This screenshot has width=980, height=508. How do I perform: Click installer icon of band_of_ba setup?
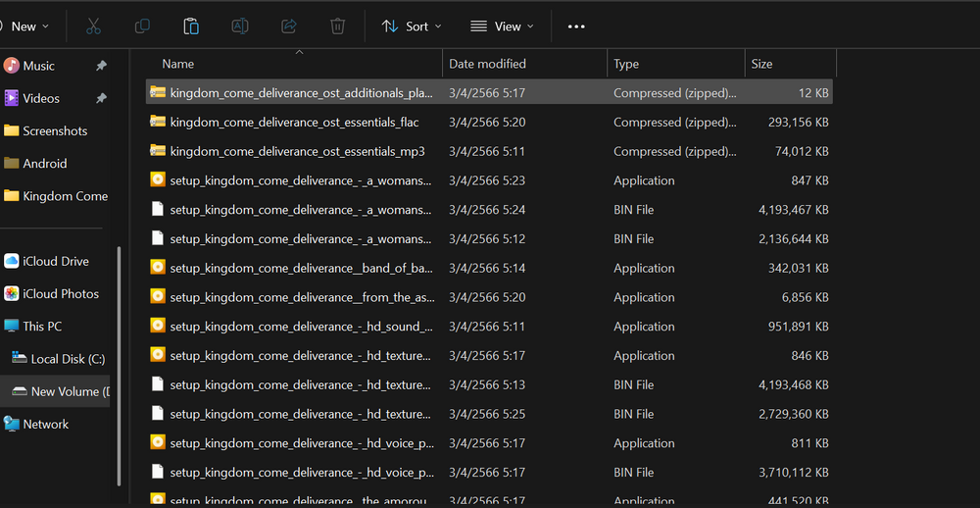tap(158, 267)
